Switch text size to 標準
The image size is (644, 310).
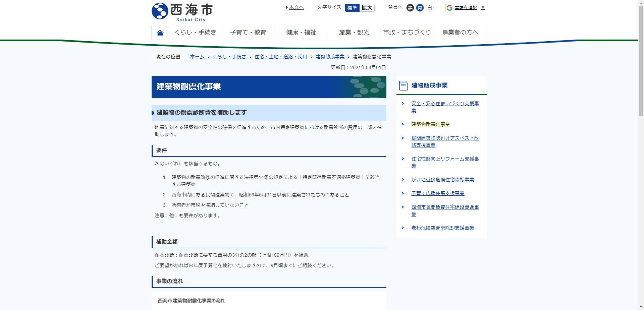(x=353, y=8)
